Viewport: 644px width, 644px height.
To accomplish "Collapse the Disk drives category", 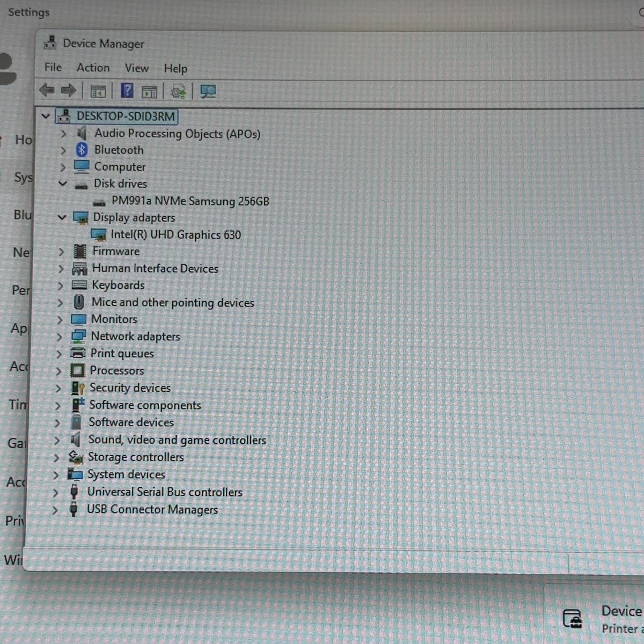I will [63, 184].
